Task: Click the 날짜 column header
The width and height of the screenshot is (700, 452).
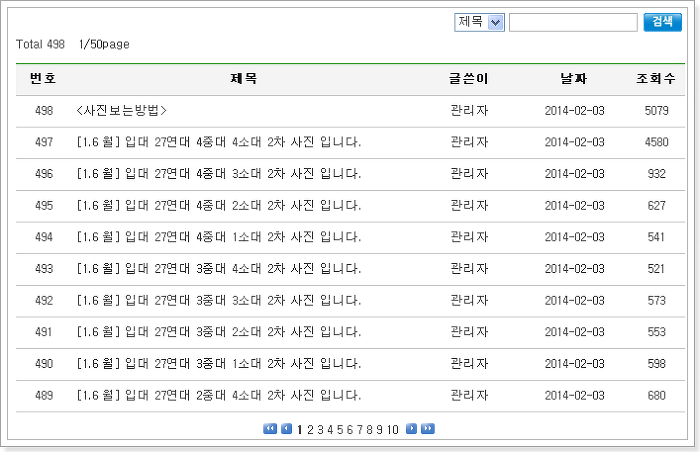Action: tap(574, 79)
